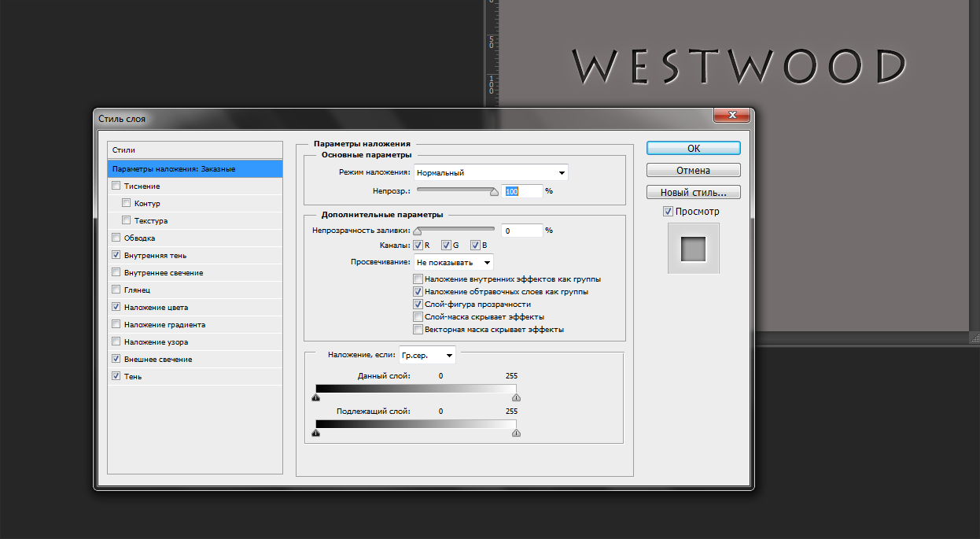Toggle the R channel checkbox
Viewport: 980px width, 539px height.
(418, 246)
